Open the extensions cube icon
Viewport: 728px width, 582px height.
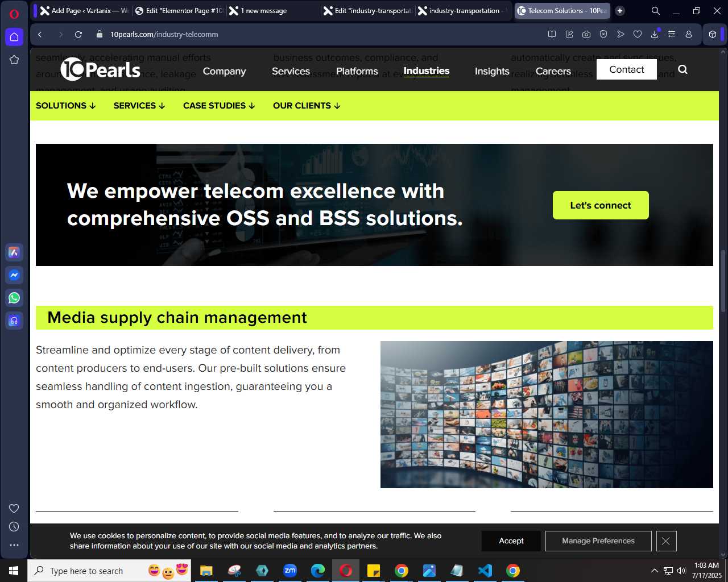(x=713, y=34)
